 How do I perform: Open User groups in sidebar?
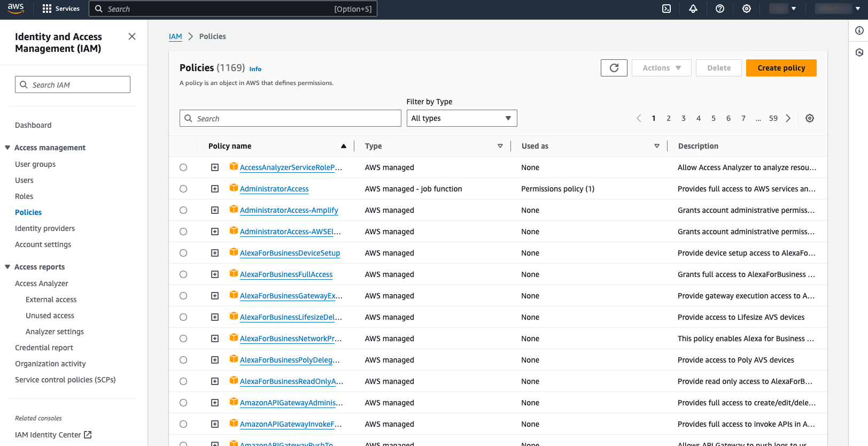coord(35,164)
